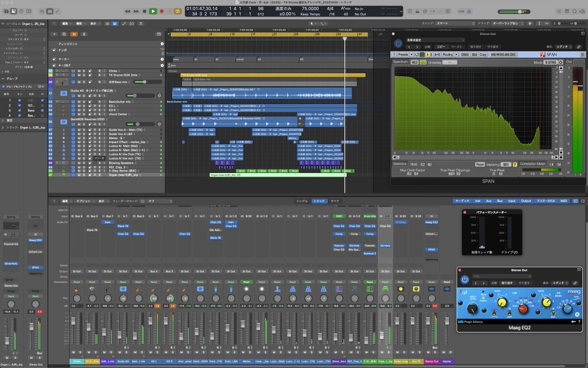The width and height of the screenshot is (588, 368).
Task: Collapse the リージョン inspector disclosure triangle
Action: tap(2, 23)
